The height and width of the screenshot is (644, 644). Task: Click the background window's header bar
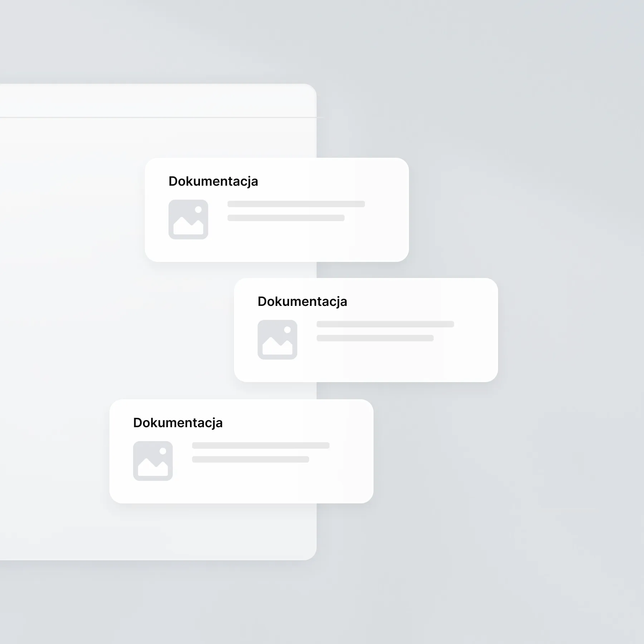[x=158, y=101]
